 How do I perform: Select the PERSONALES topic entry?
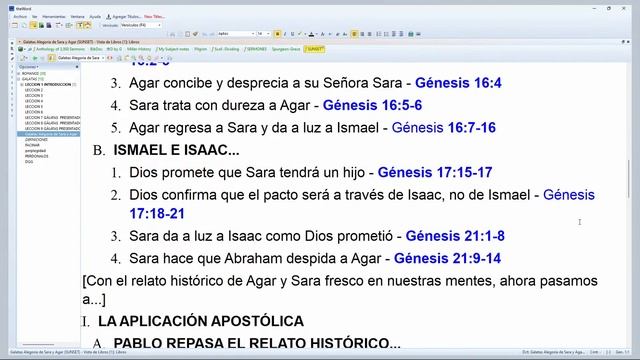(x=36, y=156)
